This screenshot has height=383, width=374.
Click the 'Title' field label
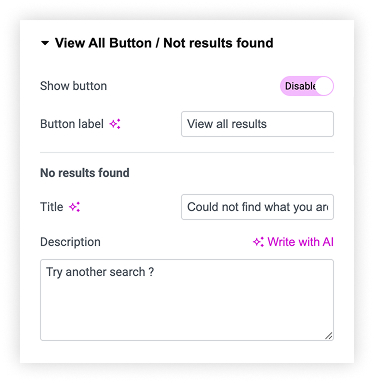(x=52, y=207)
